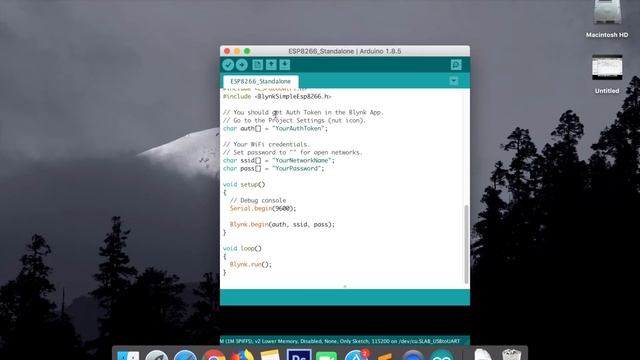Click the "YourNetworkName" string in code
This screenshot has height=360, width=640.
tap(303, 160)
